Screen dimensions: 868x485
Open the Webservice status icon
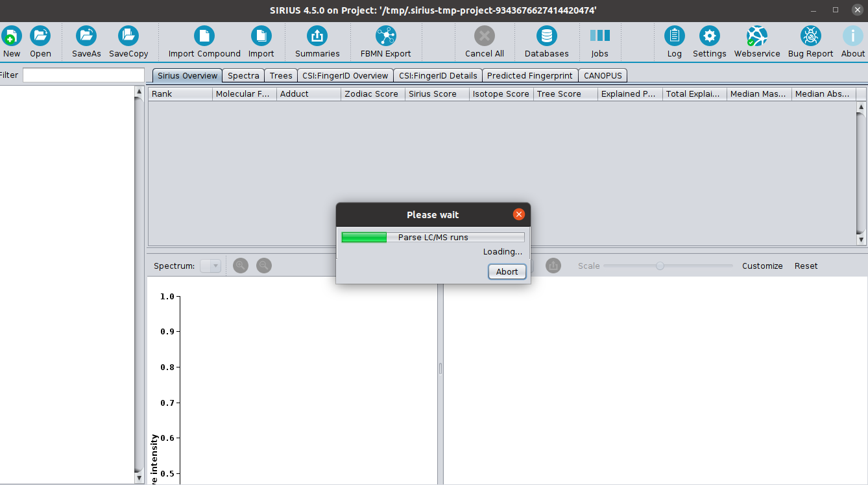[x=756, y=36]
